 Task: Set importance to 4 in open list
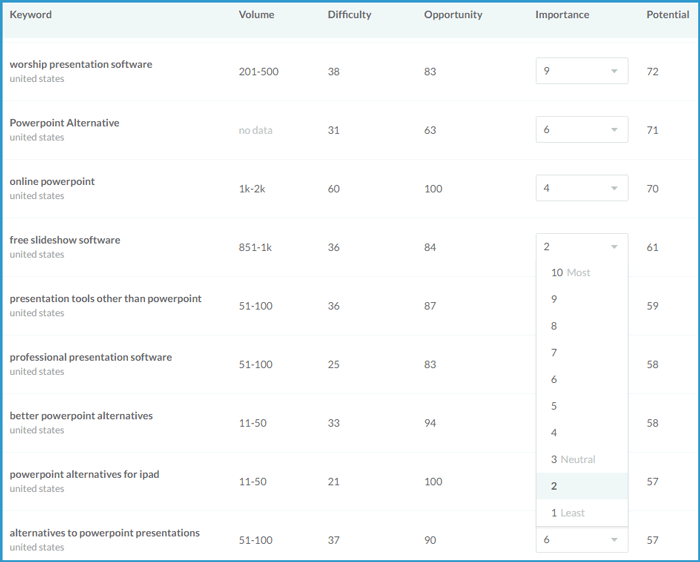point(555,433)
